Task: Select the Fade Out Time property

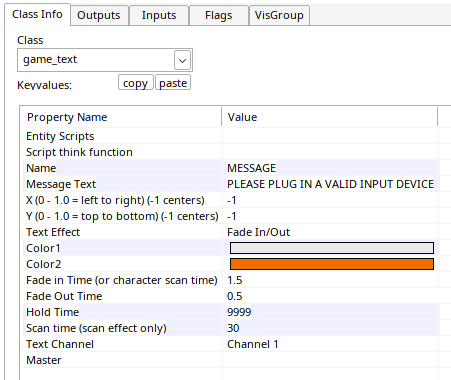Action: coord(64,296)
